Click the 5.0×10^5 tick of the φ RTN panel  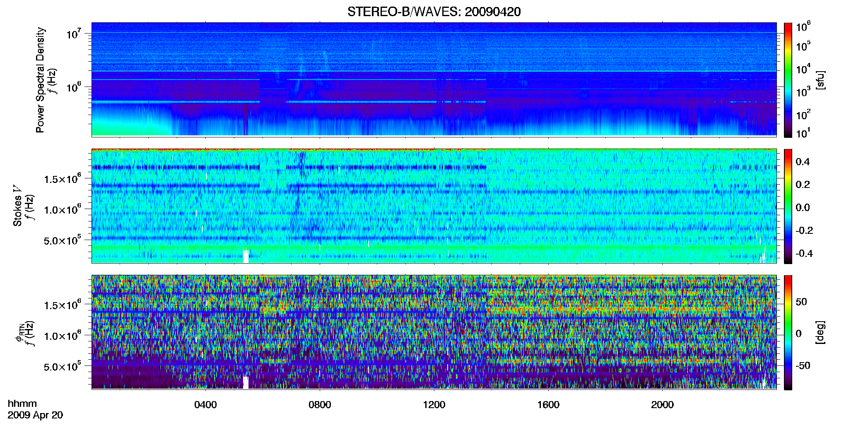(x=63, y=366)
